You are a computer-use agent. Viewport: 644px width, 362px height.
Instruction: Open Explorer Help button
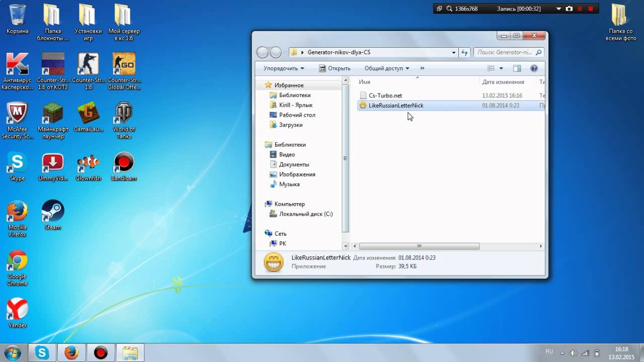coord(534,68)
